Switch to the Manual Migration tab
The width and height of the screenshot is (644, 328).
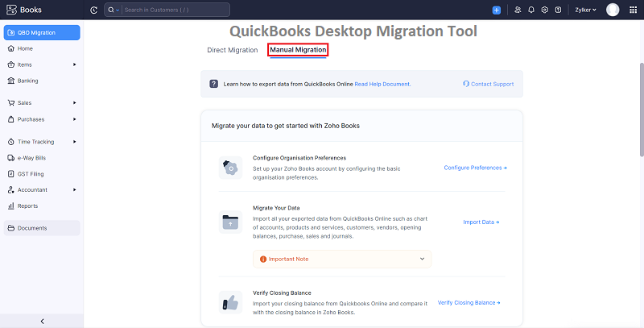(x=298, y=50)
